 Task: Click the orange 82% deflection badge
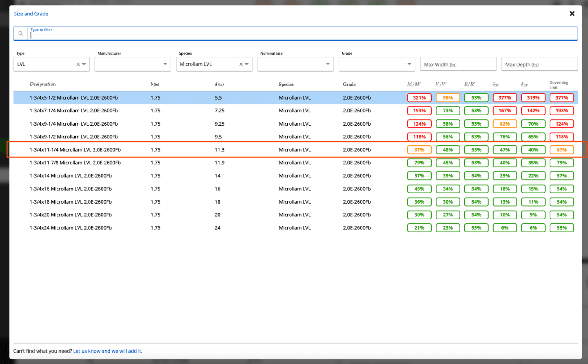[505, 124]
